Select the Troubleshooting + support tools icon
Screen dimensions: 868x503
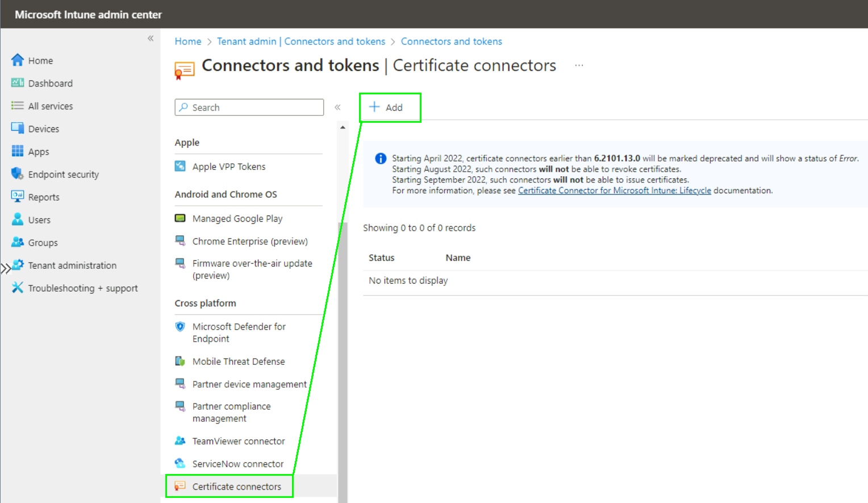[18, 288]
